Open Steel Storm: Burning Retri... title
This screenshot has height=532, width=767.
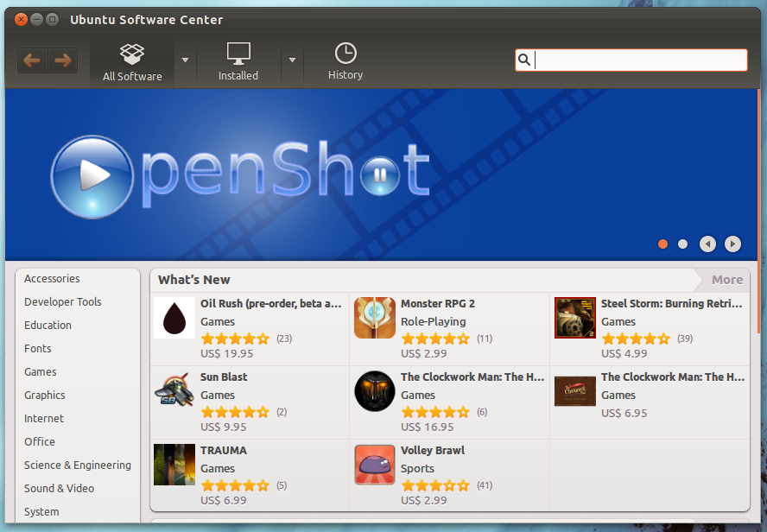672,304
